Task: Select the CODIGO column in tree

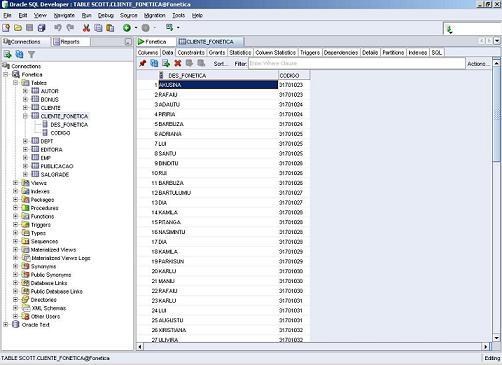Action: [x=60, y=133]
